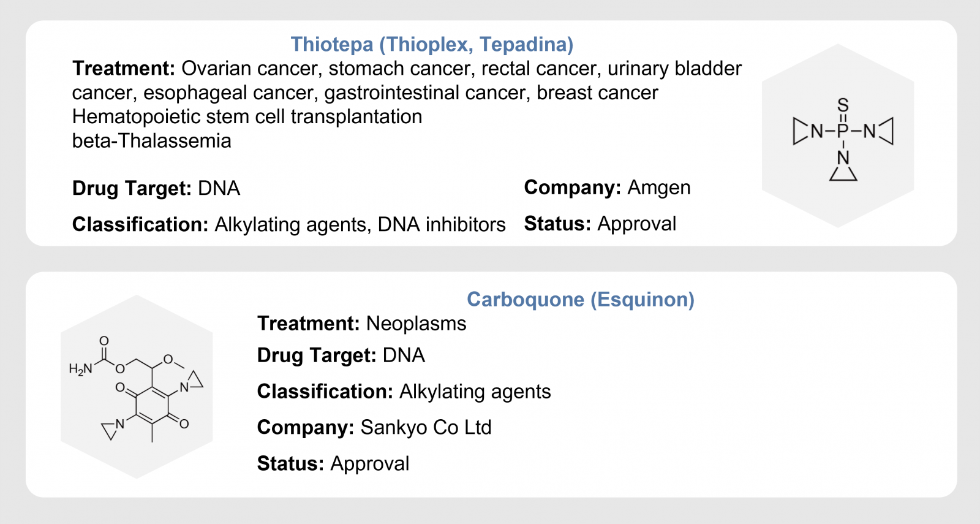The height and width of the screenshot is (524, 980).
Task: Click the phosphorus atom in Thiotepa structure
Action: [843, 131]
